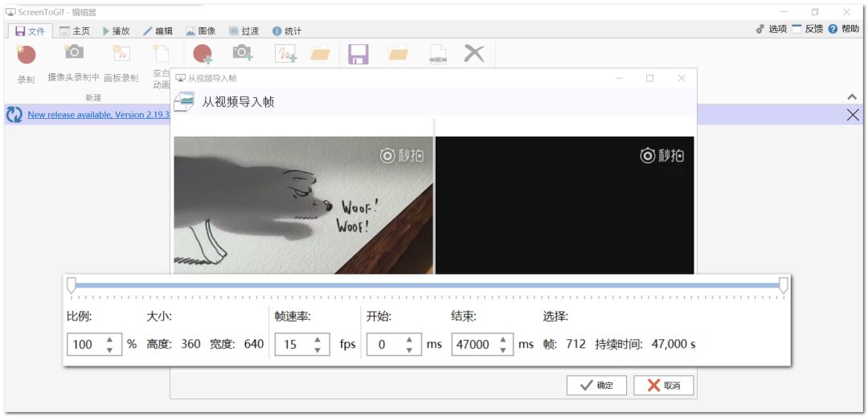Click the 高度 height value 360
The height and width of the screenshot is (417, 868).
[x=190, y=345]
